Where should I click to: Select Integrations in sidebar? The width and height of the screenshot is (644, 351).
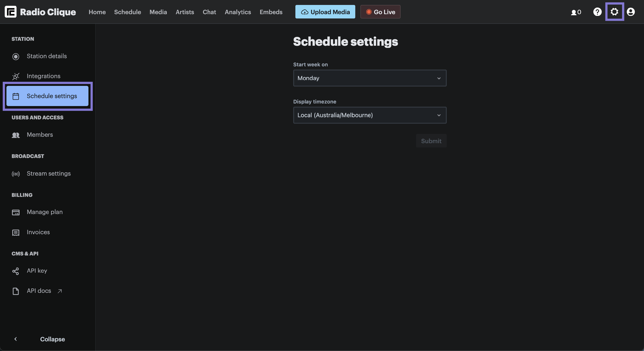click(x=47, y=76)
